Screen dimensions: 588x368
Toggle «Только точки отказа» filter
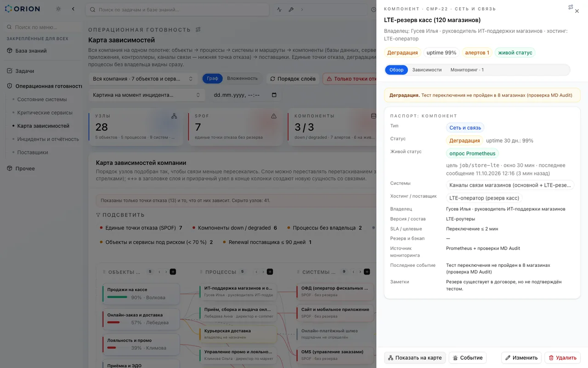pos(350,79)
